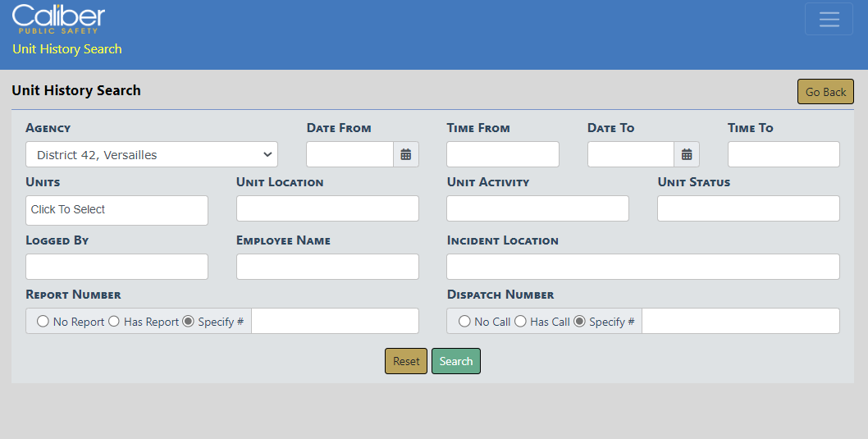Run the query with the Search button

click(x=456, y=361)
